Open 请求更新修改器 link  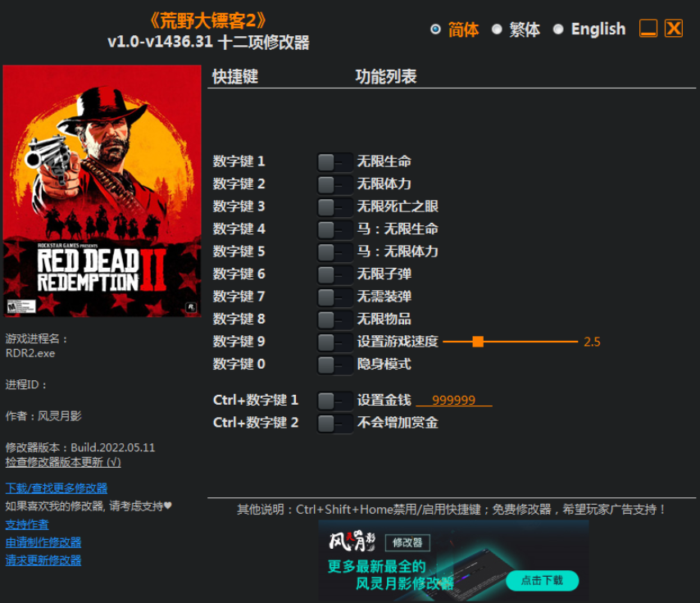tap(43, 560)
